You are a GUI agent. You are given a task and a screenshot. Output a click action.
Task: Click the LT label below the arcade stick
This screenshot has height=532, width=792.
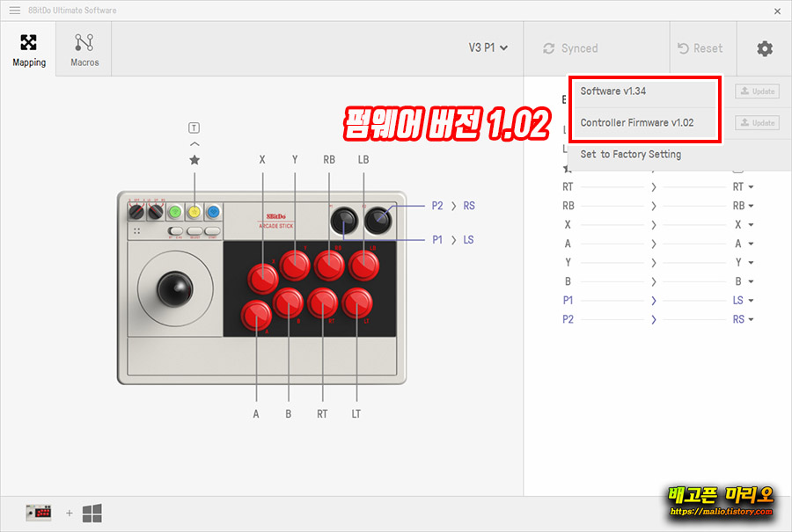click(x=356, y=414)
